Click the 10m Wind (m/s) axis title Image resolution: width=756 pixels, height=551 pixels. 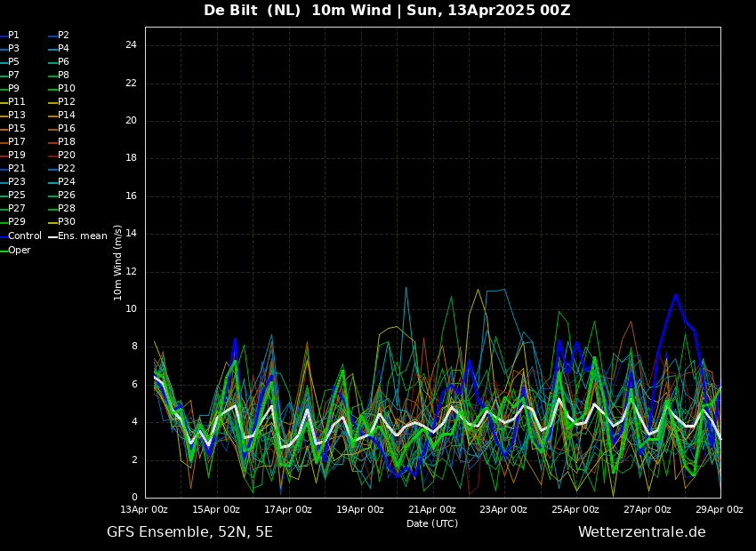pyautogui.click(x=117, y=262)
